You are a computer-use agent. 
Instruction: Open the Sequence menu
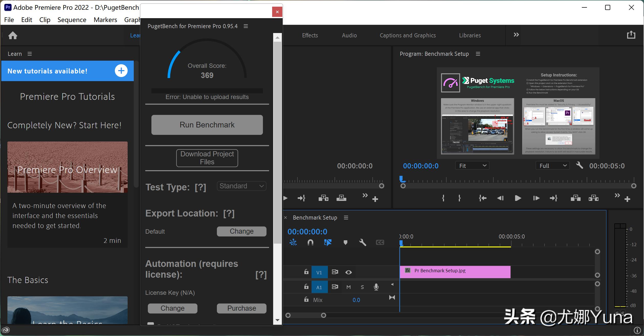72,20
